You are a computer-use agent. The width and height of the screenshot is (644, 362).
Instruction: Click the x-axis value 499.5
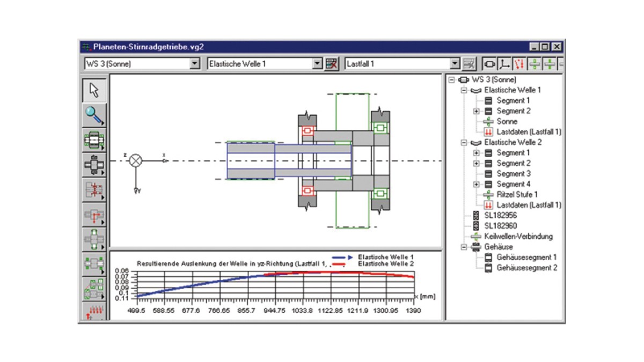[136, 311]
